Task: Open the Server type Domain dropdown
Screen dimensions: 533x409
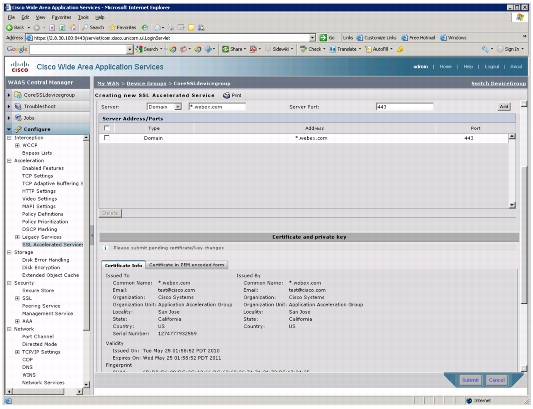Action: pyautogui.click(x=165, y=107)
